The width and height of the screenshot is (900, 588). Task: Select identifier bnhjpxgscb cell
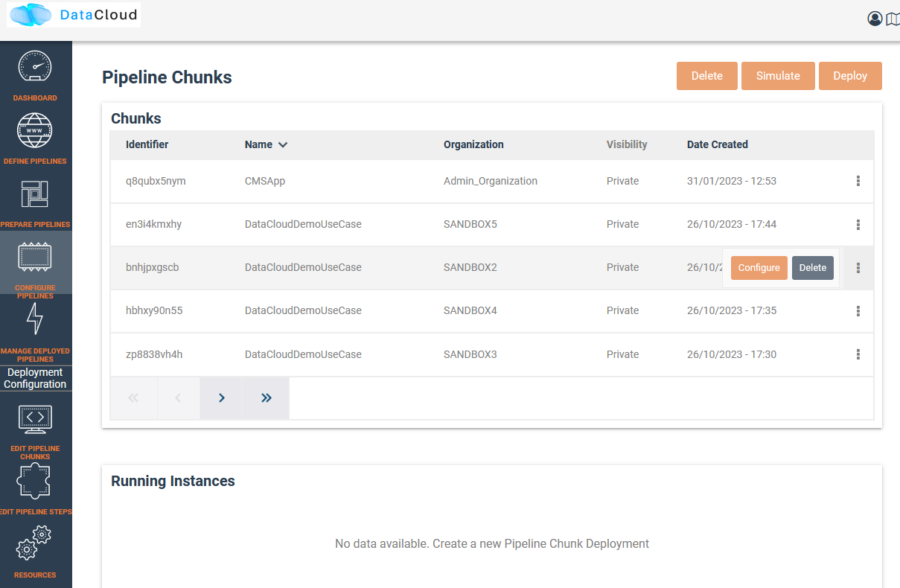153,267
